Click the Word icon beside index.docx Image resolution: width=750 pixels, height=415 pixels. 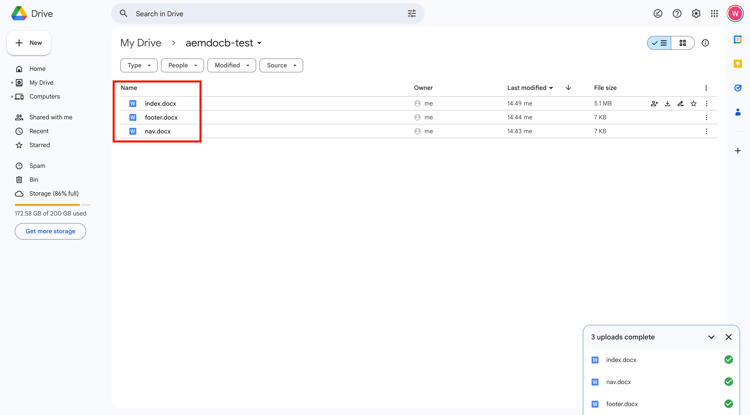click(133, 103)
